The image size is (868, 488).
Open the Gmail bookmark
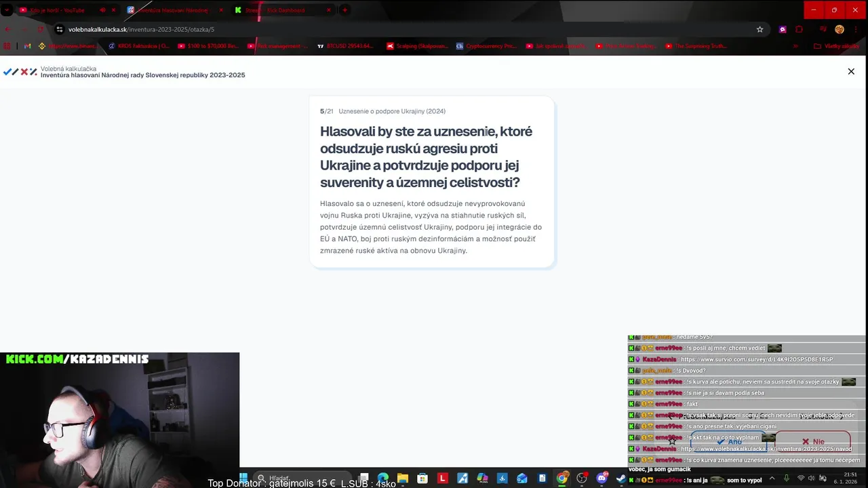27,46
